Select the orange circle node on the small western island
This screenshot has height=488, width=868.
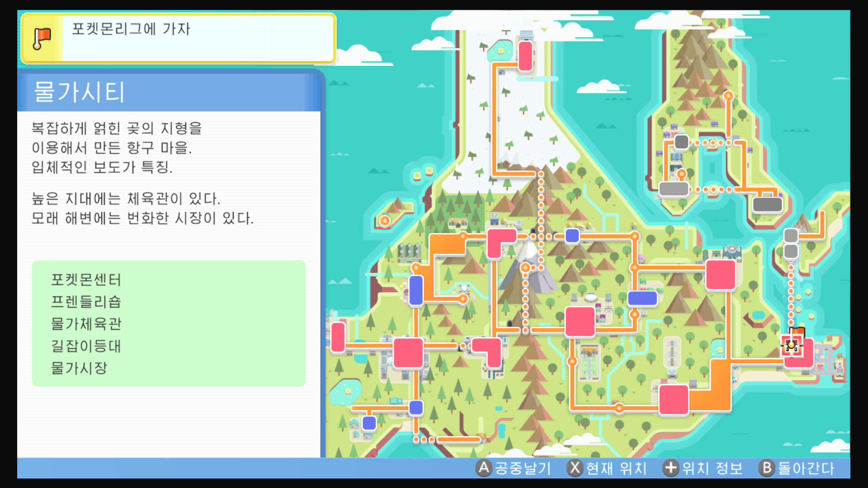385,221
